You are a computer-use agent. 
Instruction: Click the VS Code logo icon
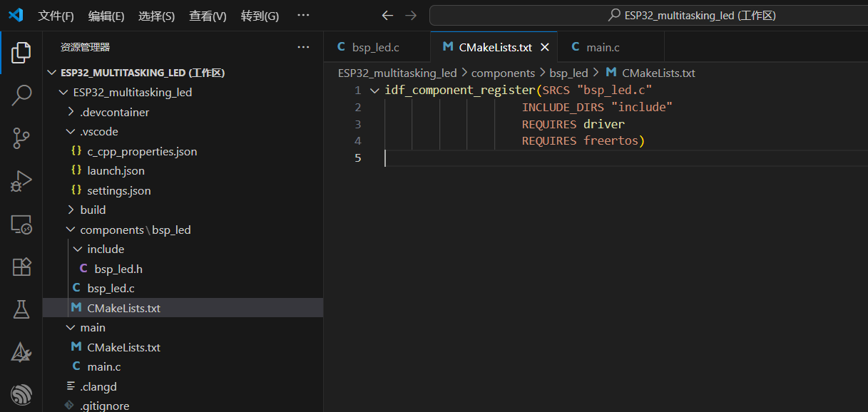[16, 15]
